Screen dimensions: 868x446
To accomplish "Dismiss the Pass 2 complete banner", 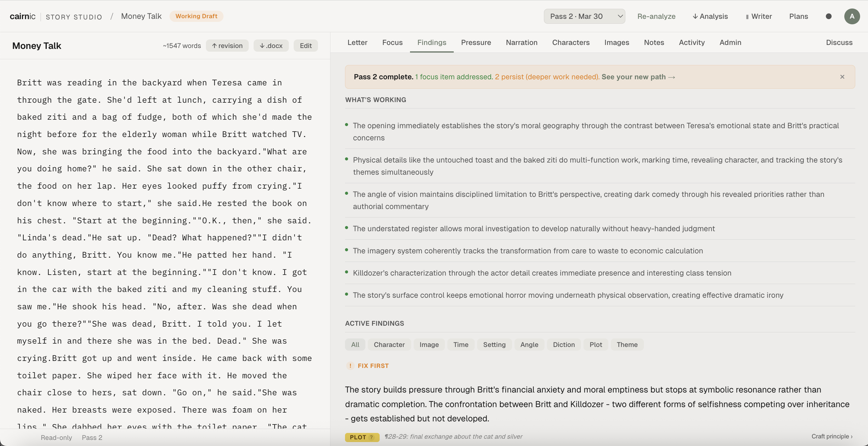I will click(842, 77).
